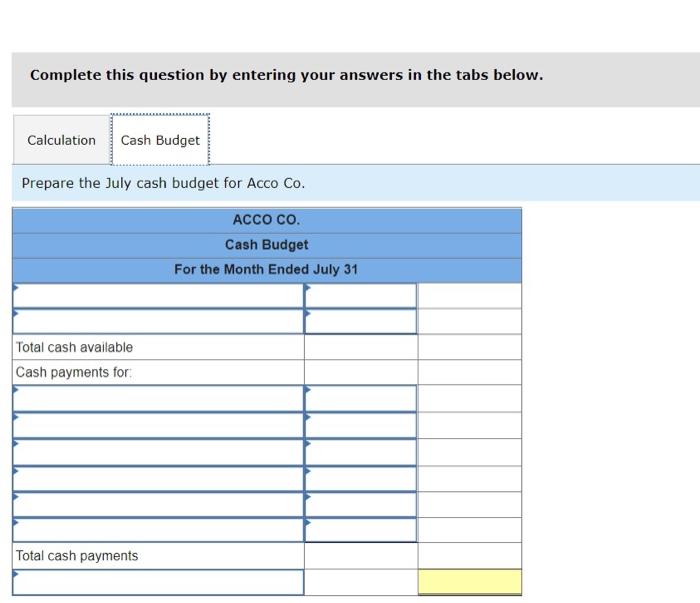Open last payment label dropdown above Total cash payments

pyautogui.click(x=158, y=530)
